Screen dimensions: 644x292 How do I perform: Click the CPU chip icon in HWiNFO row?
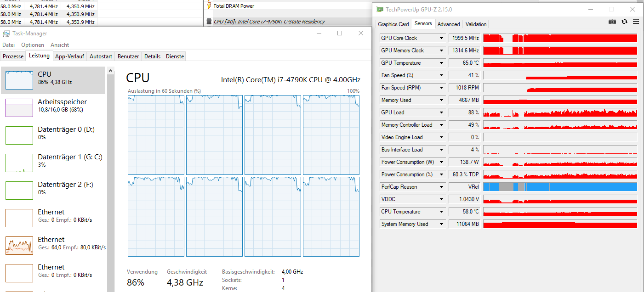click(x=209, y=22)
